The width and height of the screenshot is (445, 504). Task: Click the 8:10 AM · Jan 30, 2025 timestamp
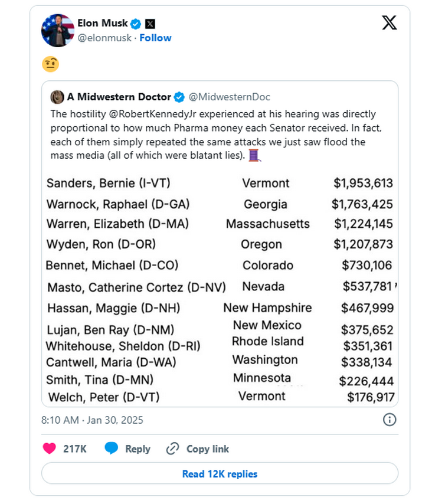tap(92, 420)
